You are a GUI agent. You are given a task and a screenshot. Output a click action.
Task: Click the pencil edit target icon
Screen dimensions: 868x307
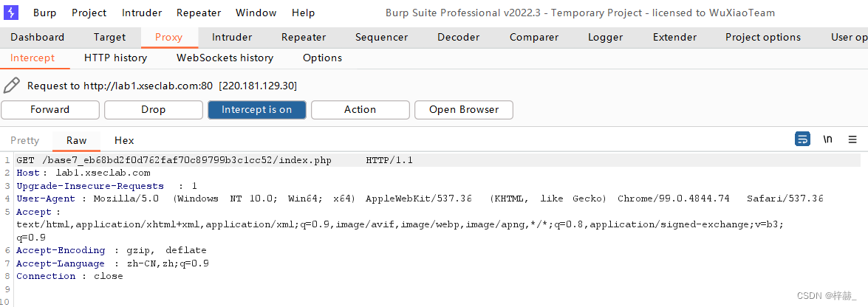click(11, 86)
